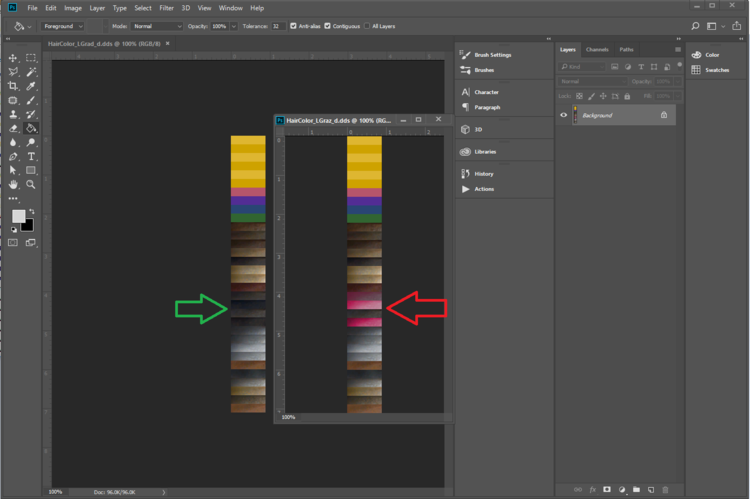This screenshot has width=750, height=499.
Task: Toggle filter for shape layers
Action: click(654, 67)
